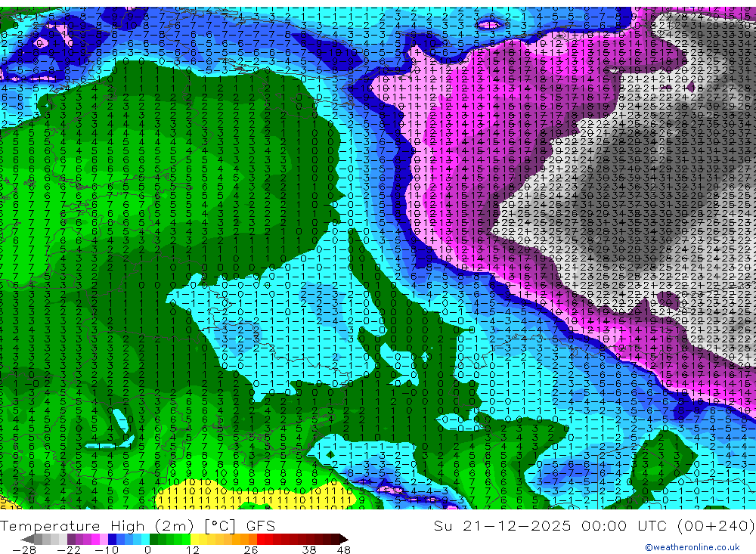Click the -22 label on the colour legend
The image size is (756, 554).
(x=69, y=549)
